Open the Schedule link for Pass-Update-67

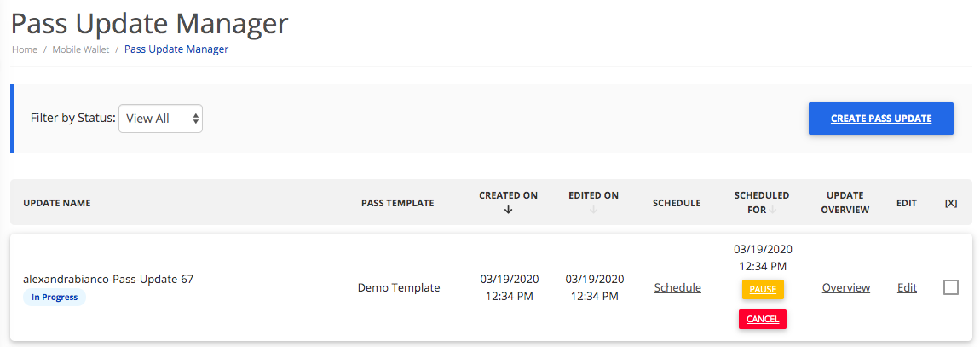coord(677,287)
